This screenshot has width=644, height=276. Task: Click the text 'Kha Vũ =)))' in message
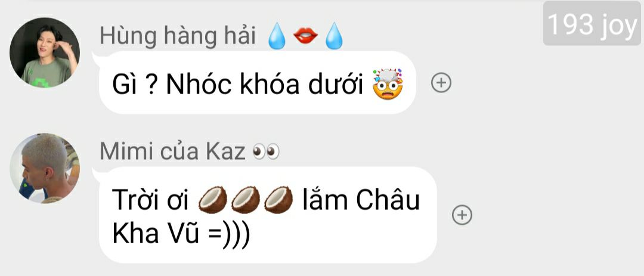(181, 234)
